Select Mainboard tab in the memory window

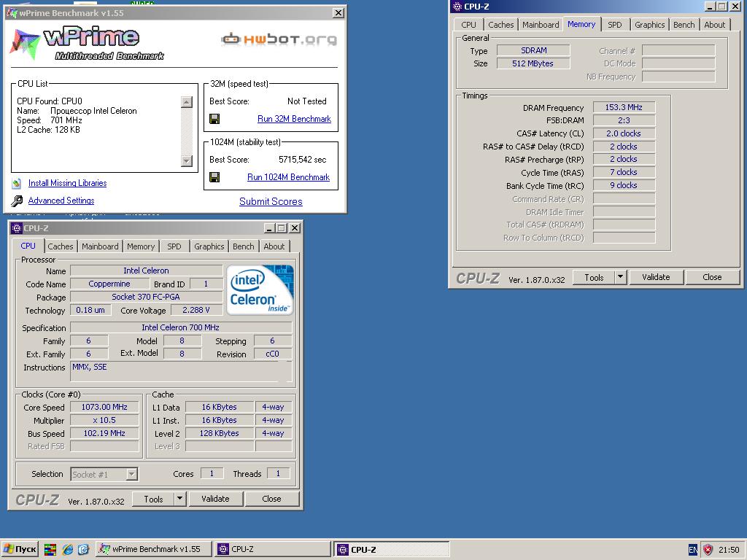(x=541, y=25)
